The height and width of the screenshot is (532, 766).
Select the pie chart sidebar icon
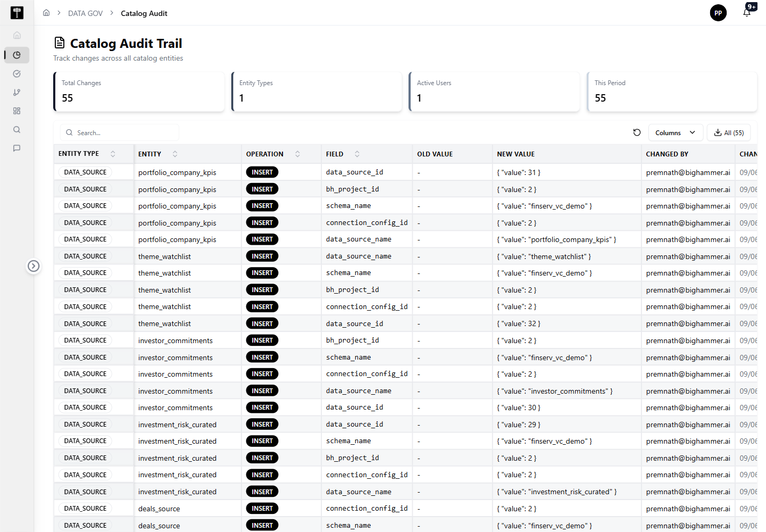pyautogui.click(x=17, y=55)
